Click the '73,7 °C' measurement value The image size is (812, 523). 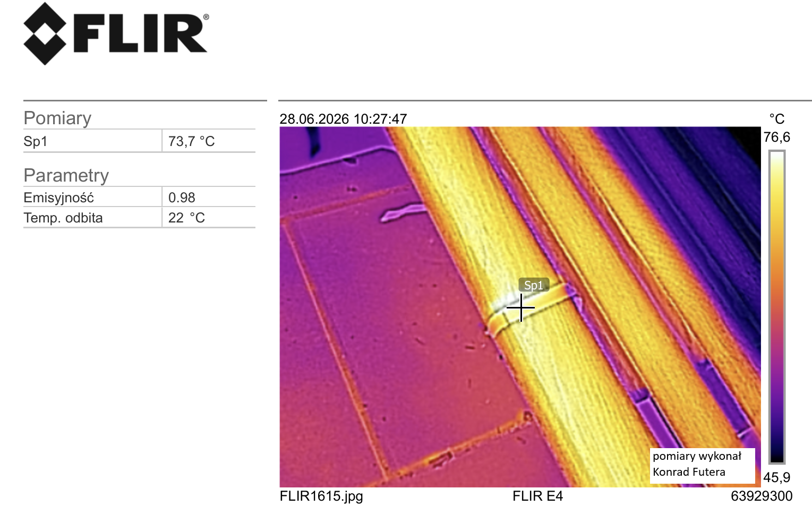tap(192, 141)
